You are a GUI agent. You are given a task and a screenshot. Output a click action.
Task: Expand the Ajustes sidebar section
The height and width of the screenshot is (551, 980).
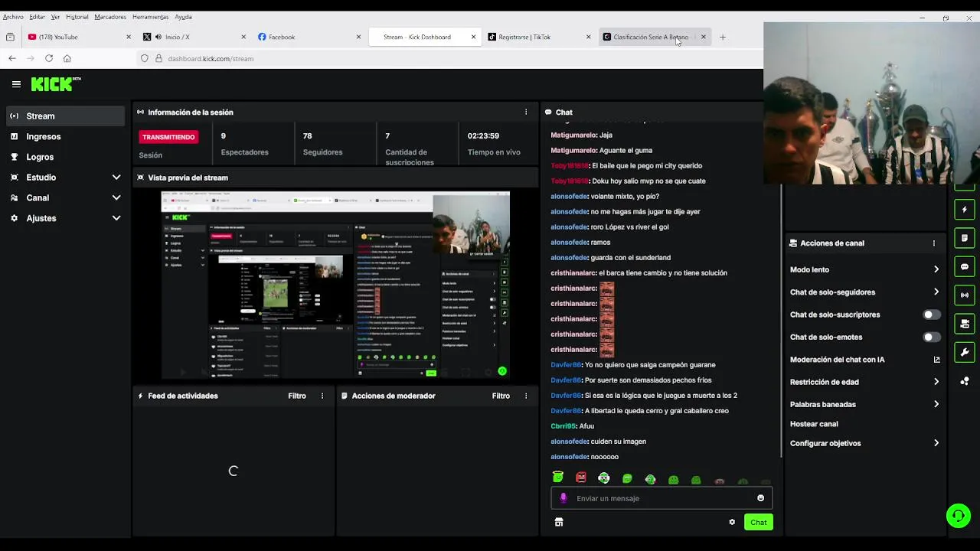click(x=116, y=218)
